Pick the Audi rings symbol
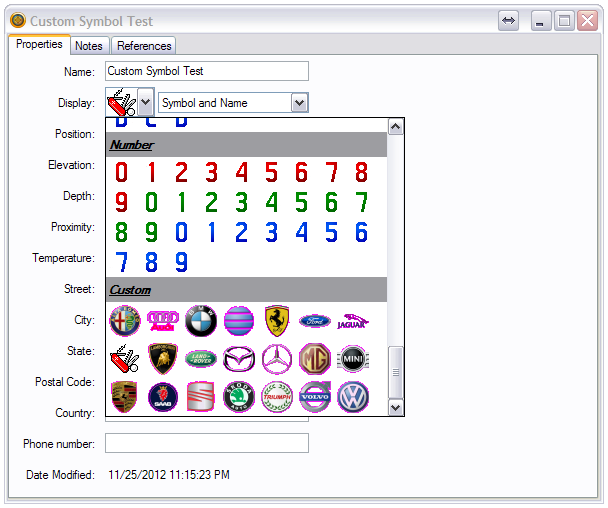608x508 pixels. coord(163,321)
